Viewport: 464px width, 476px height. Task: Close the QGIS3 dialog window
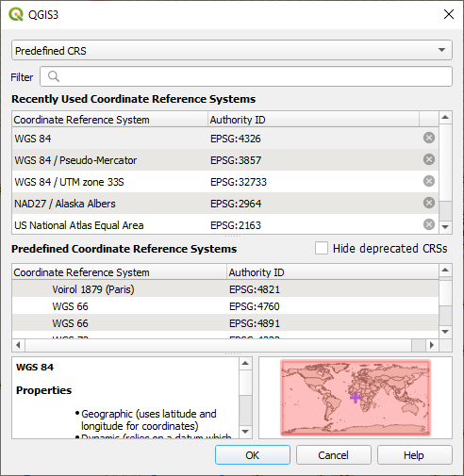pyautogui.click(x=449, y=14)
